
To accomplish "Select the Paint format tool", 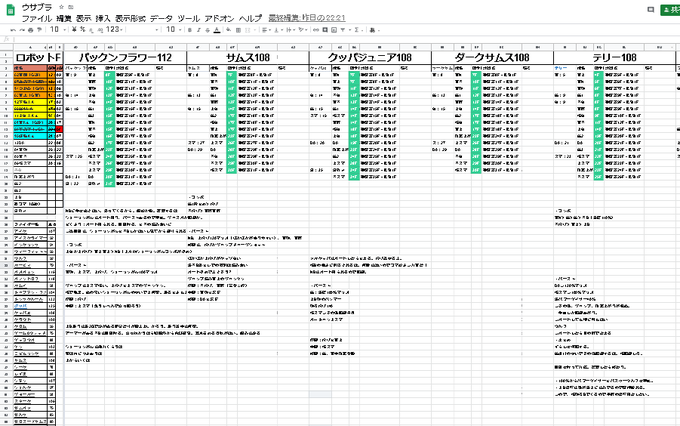I will (x=39, y=30).
